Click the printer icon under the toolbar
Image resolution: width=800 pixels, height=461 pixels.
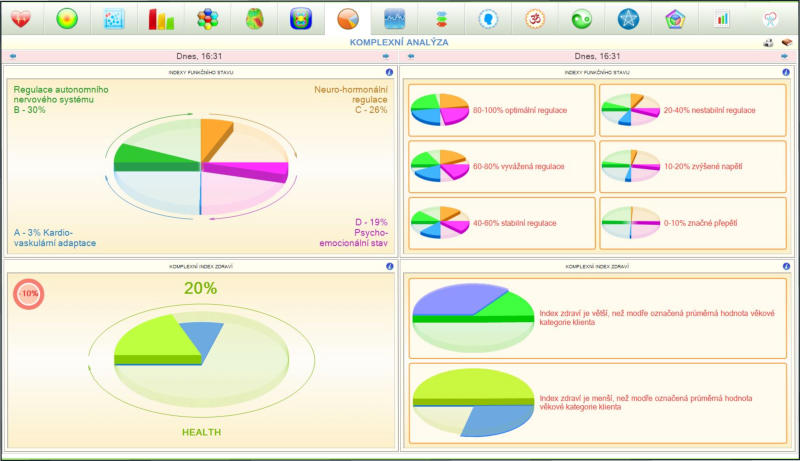[x=768, y=43]
